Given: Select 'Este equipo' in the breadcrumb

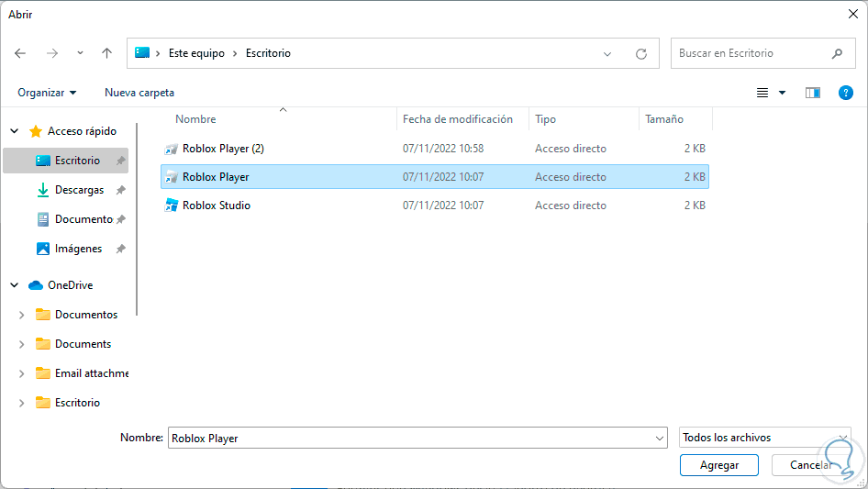Looking at the screenshot, I should (x=196, y=53).
